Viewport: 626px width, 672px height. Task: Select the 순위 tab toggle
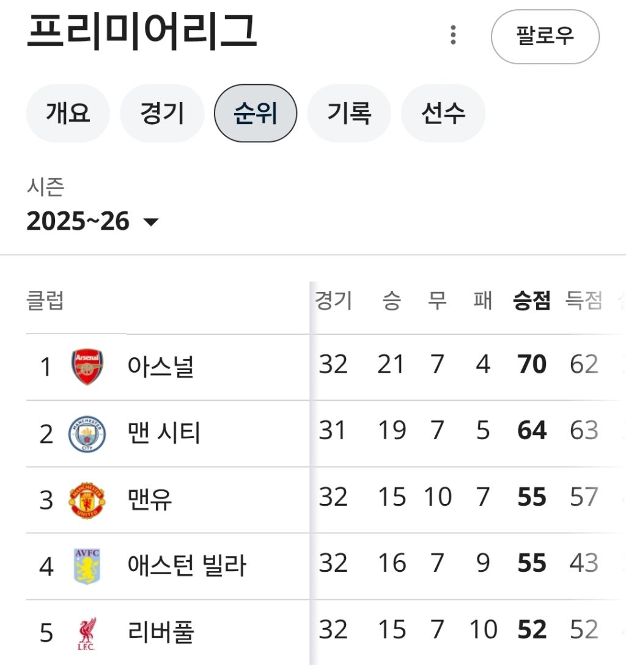(x=256, y=113)
